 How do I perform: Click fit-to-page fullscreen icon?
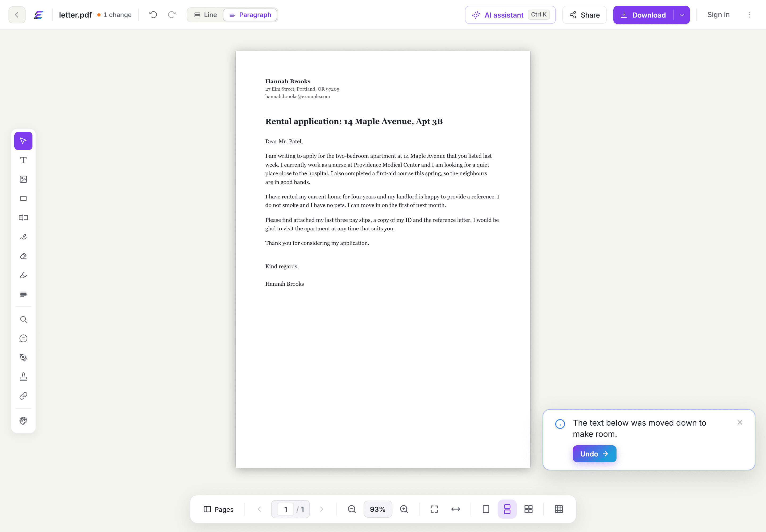tap(434, 509)
